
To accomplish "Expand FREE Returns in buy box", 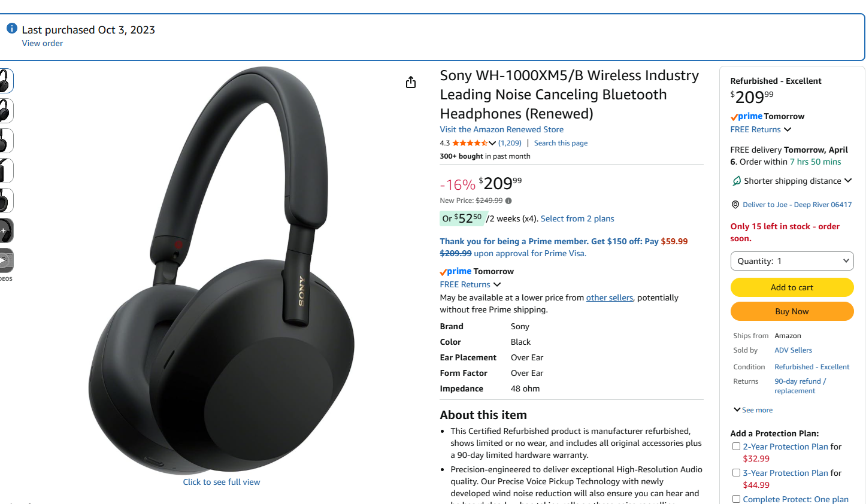I will [x=761, y=129].
